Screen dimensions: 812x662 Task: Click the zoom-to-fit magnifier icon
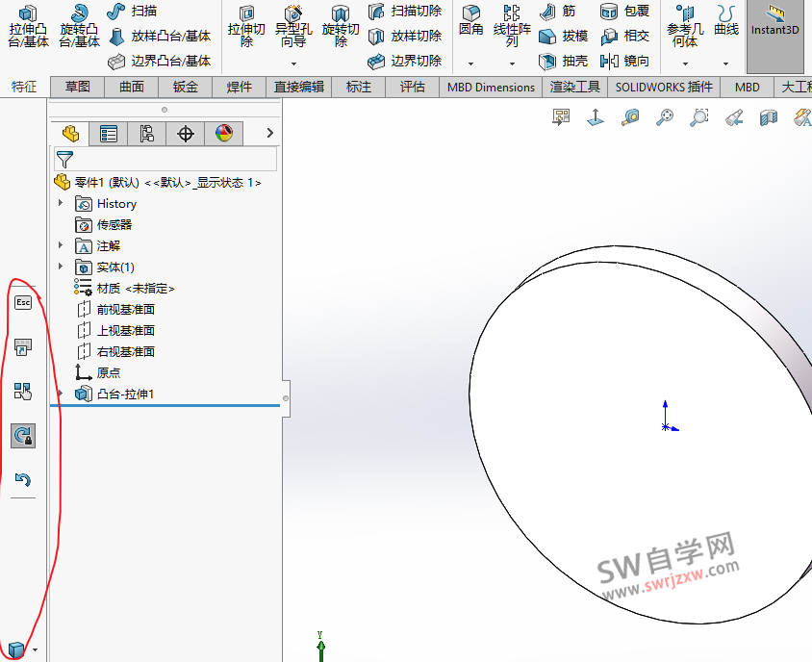point(665,117)
